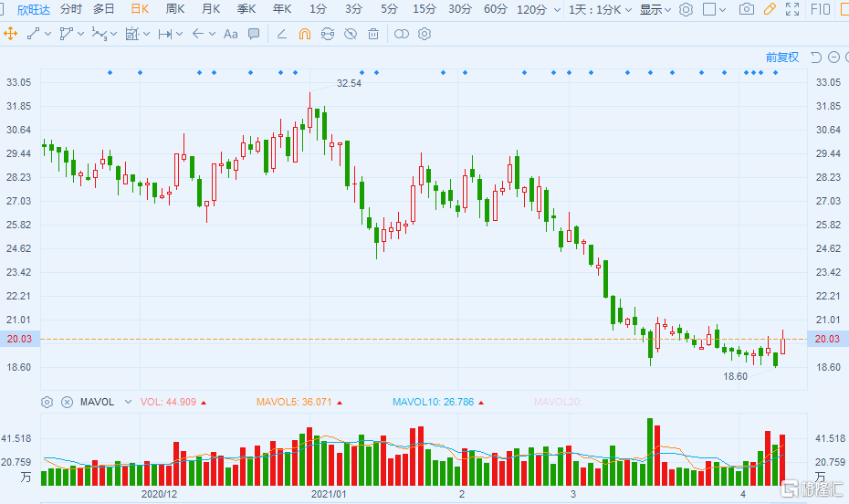Switch to 年K yearly chart tab
Image resolution: width=849 pixels, height=504 pixels.
point(282,9)
